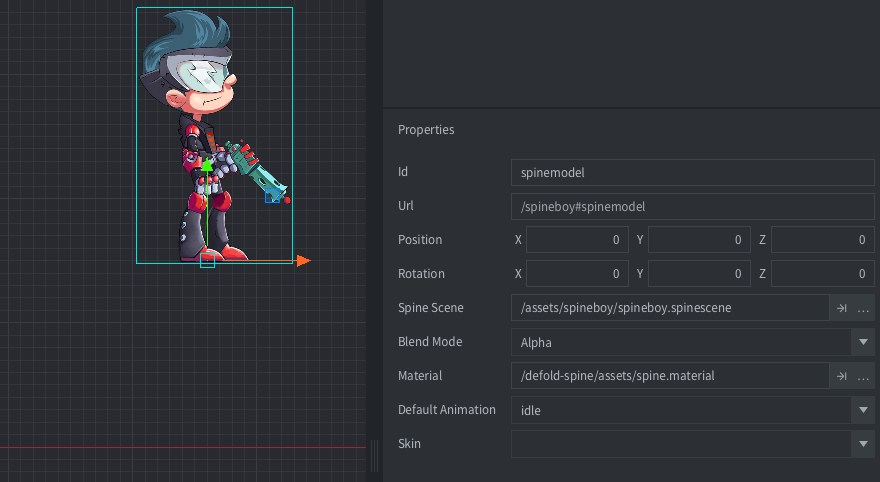Expand the Skin dropdown arrow
Viewport: 880px width, 482px height.
[863, 444]
